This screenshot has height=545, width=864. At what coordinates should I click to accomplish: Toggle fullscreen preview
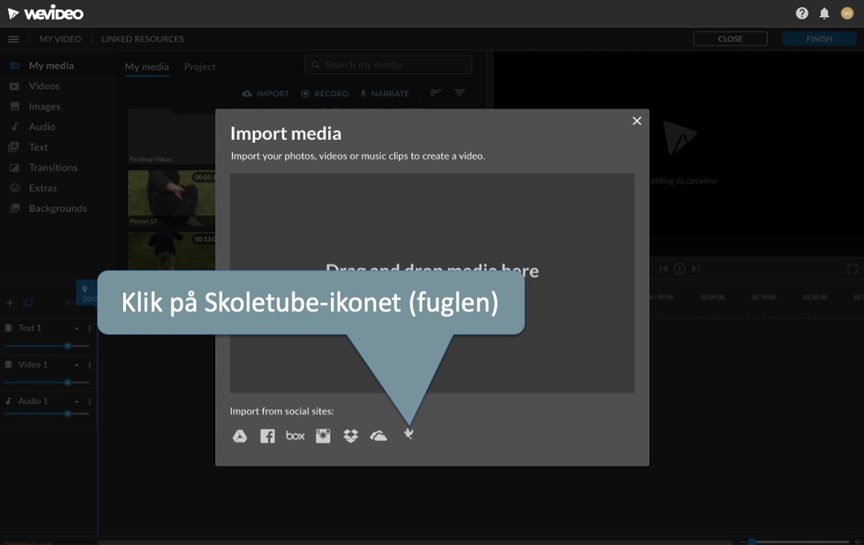tap(852, 269)
